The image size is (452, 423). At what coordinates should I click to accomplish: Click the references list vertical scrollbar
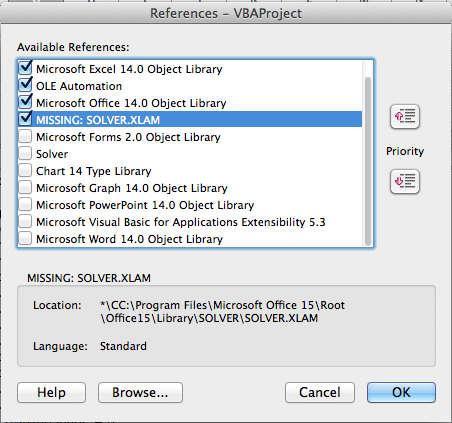point(368,162)
